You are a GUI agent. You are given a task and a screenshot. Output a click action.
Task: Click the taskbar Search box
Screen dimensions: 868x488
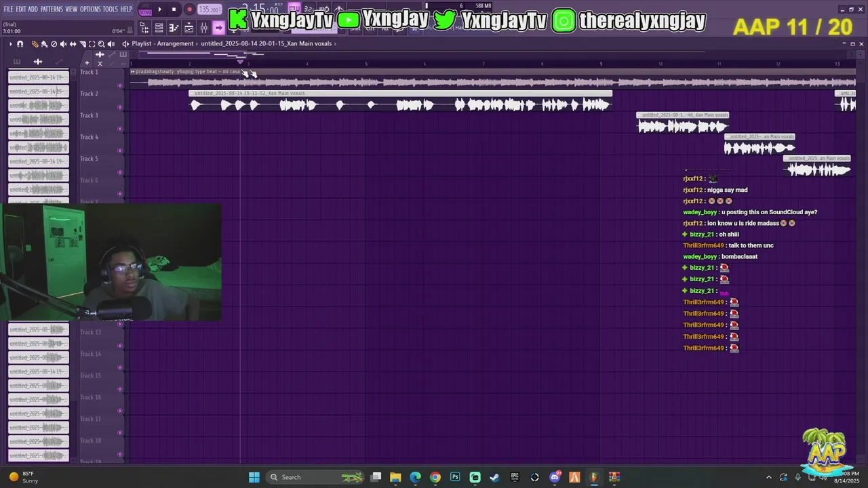pyautogui.click(x=316, y=477)
